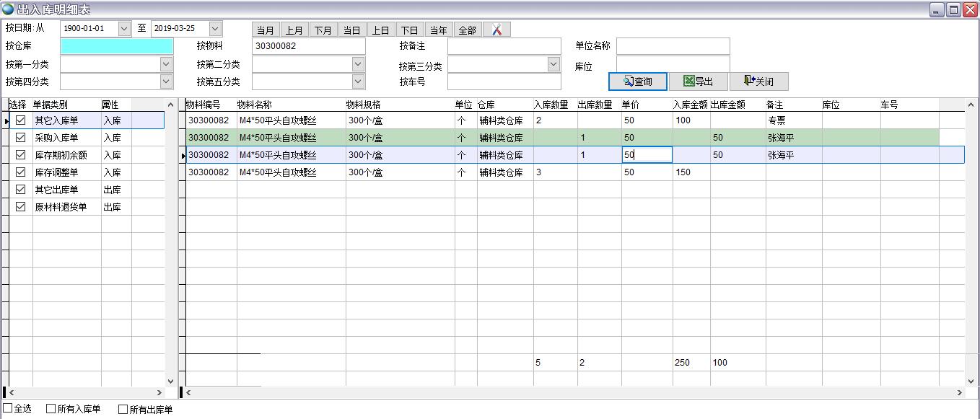Uncheck the 其它入库单 checkbox
Screen dimensions: 980x419
click(21, 120)
